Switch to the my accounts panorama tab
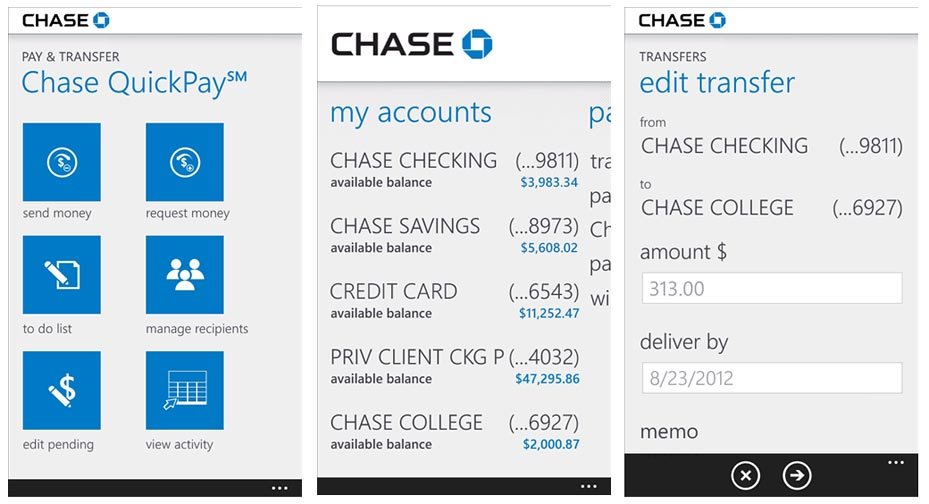This screenshot has width=929, height=504. [411, 113]
